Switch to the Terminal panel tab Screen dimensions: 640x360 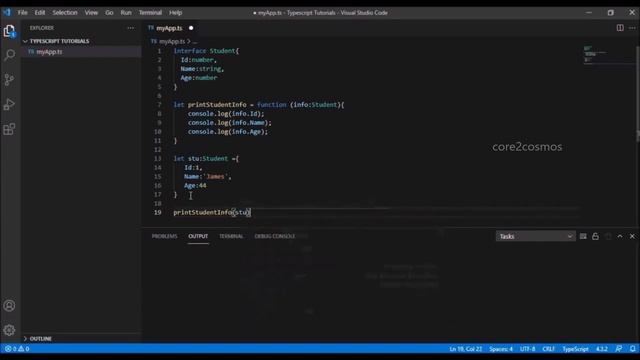[231, 236]
